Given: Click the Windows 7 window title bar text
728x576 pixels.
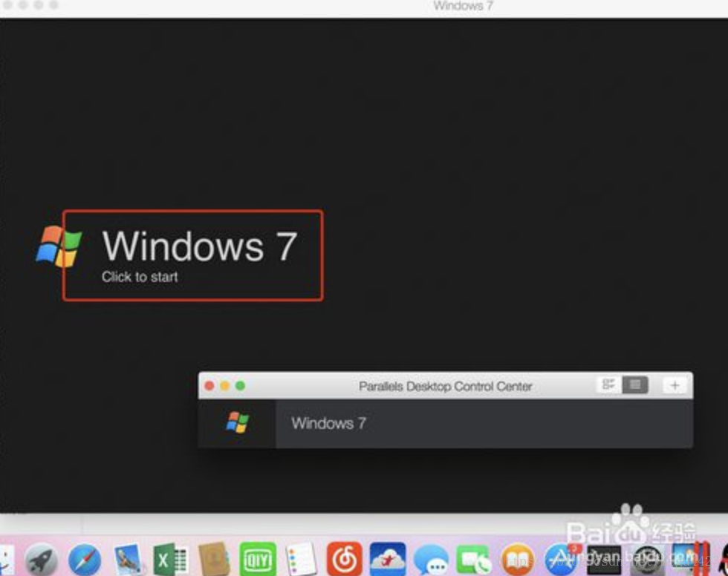Looking at the screenshot, I should (x=463, y=6).
